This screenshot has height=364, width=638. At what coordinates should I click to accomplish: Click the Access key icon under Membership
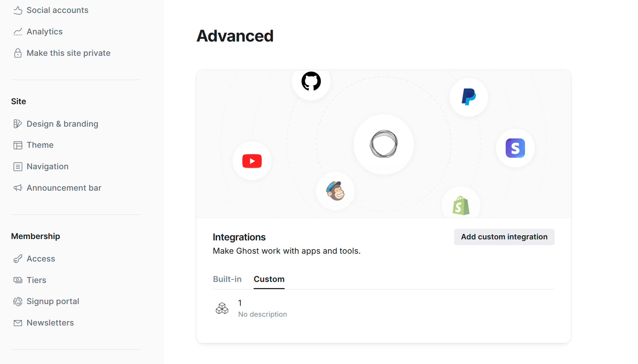pyautogui.click(x=18, y=259)
